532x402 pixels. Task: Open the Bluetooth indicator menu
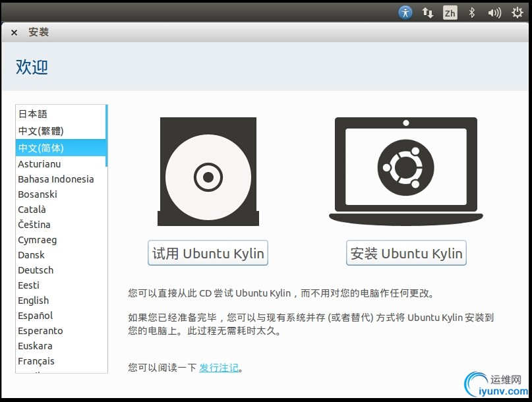471,13
